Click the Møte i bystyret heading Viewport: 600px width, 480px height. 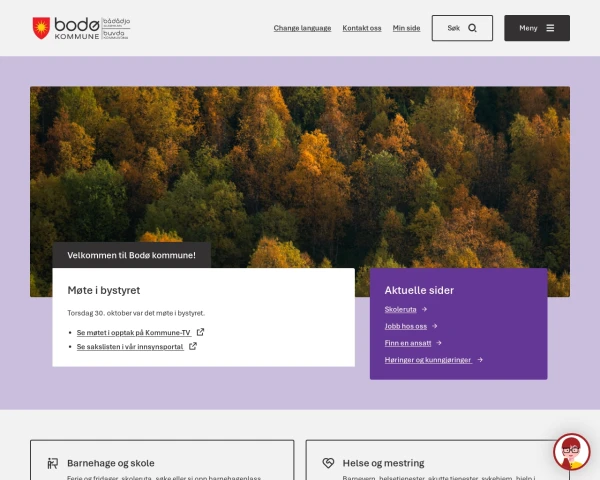(x=104, y=290)
